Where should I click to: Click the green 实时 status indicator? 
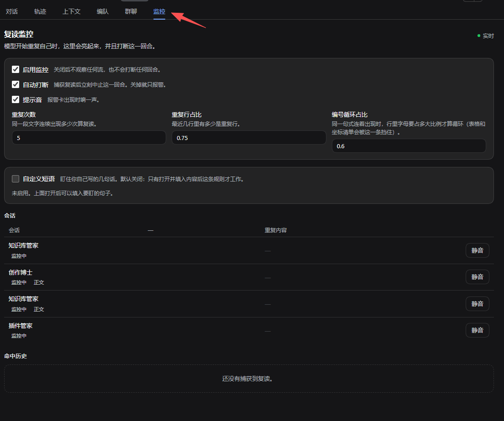click(x=485, y=36)
